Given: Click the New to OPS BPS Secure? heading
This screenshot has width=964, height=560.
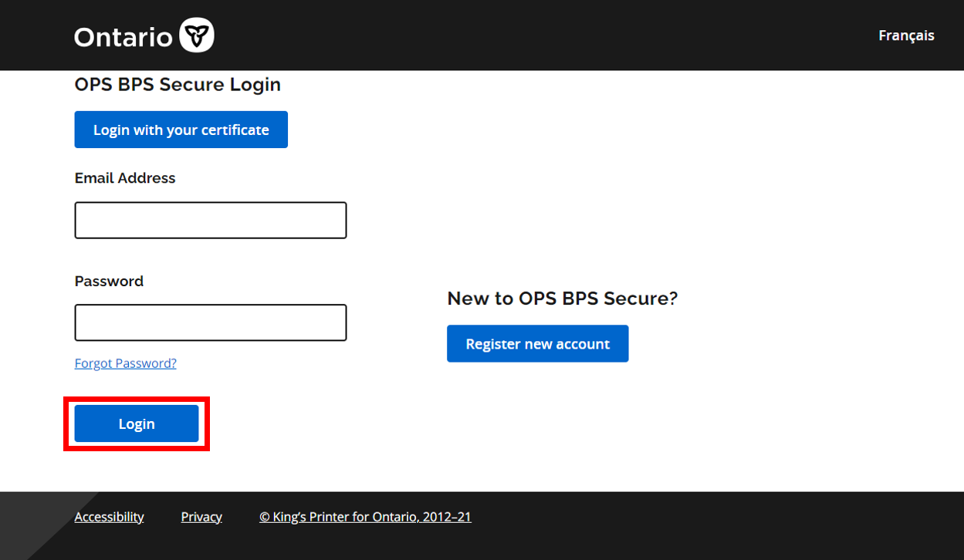Looking at the screenshot, I should click(562, 299).
